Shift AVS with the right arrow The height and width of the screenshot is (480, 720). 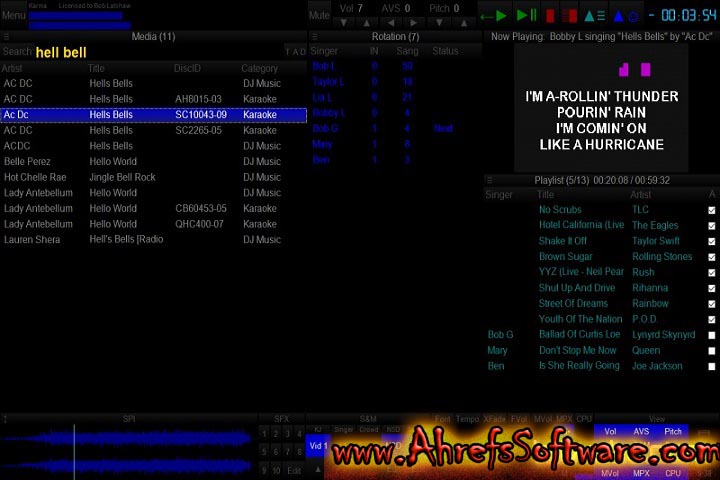[x=413, y=23]
